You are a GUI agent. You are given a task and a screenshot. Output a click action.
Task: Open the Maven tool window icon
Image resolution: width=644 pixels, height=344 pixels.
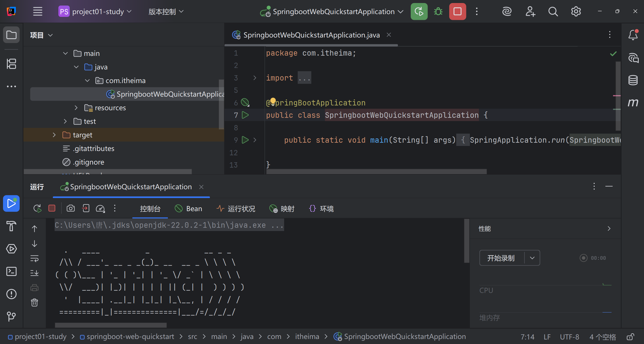pos(633,102)
